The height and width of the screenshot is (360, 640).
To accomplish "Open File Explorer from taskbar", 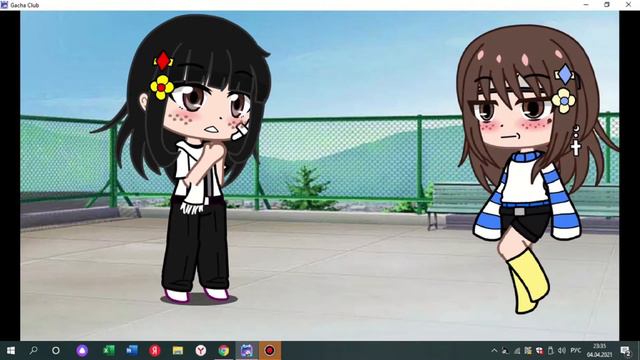I will (178, 351).
